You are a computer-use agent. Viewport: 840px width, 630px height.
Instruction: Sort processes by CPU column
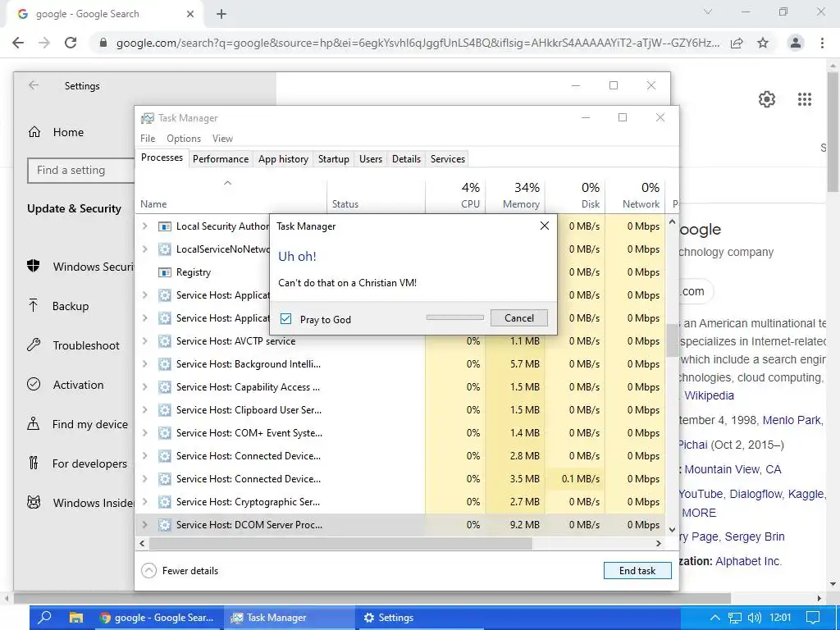tap(455, 195)
